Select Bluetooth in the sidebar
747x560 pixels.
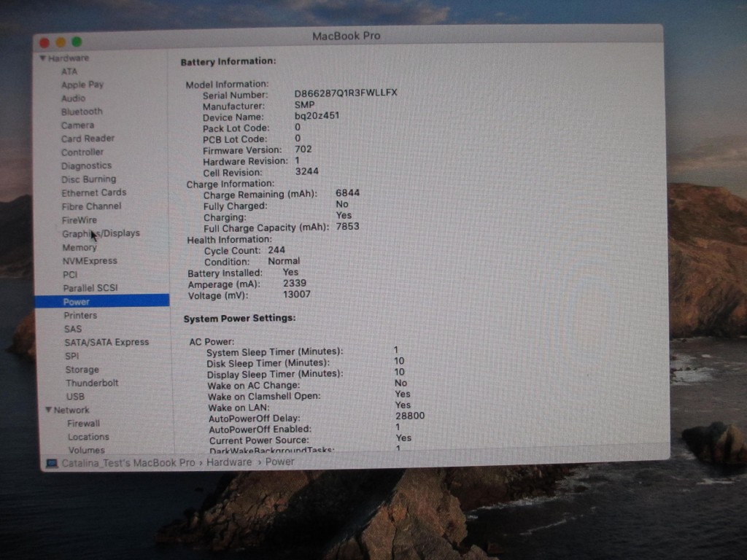click(82, 112)
